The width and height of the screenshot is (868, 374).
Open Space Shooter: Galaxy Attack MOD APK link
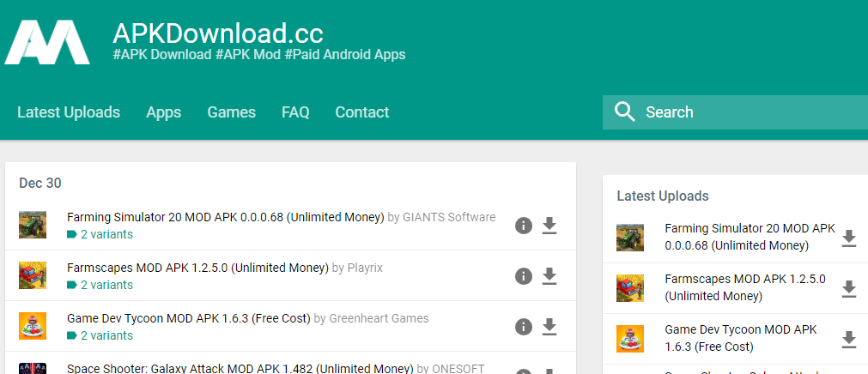point(240,369)
